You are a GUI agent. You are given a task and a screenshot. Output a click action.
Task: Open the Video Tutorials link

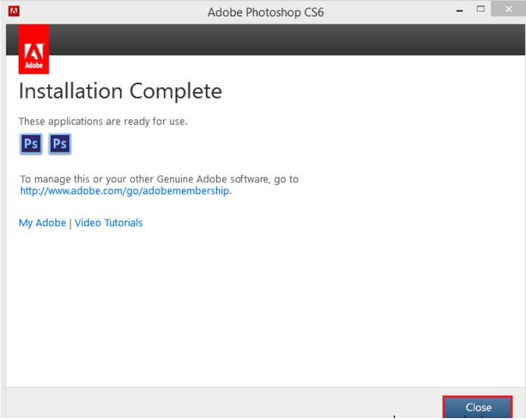109,223
